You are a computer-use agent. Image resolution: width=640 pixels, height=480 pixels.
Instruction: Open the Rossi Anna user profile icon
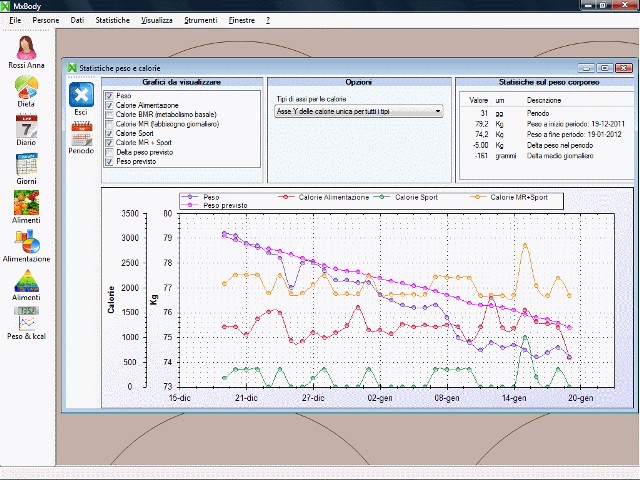26,48
